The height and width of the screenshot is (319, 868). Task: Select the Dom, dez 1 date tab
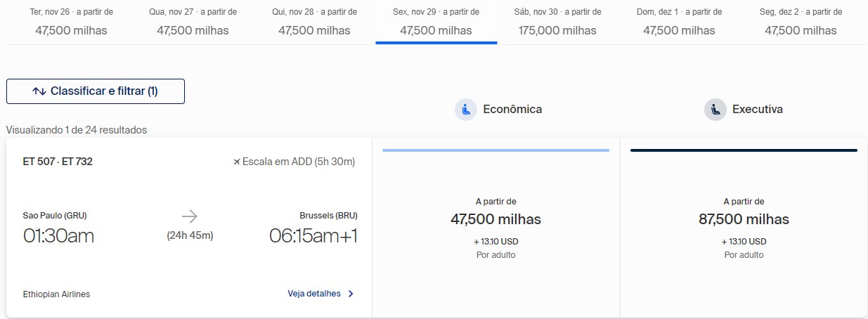[x=679, y=22]
